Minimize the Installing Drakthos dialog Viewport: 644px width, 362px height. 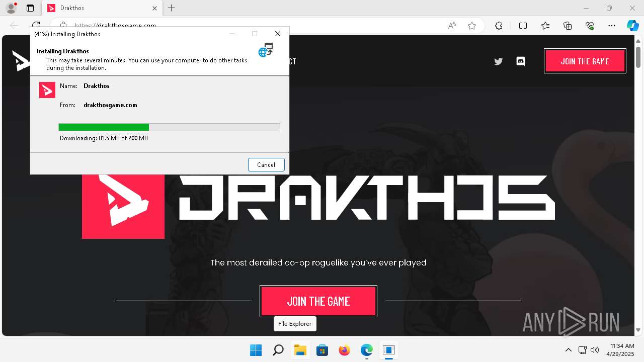tap(232, 34)
